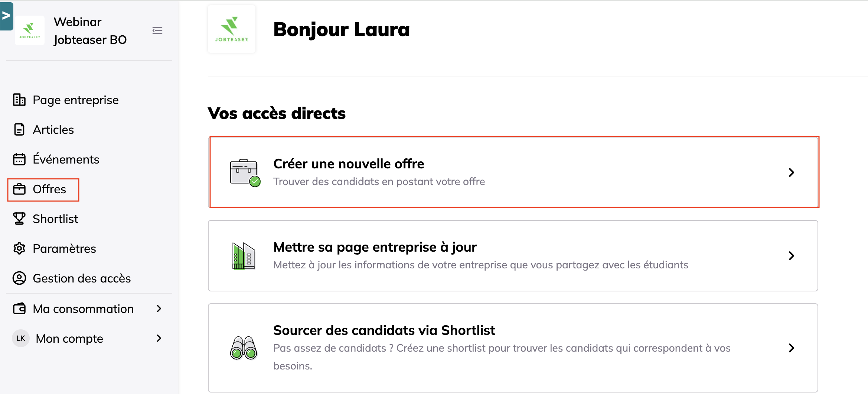
Task: Go to Gestion des accès
Action: [82, 278]
